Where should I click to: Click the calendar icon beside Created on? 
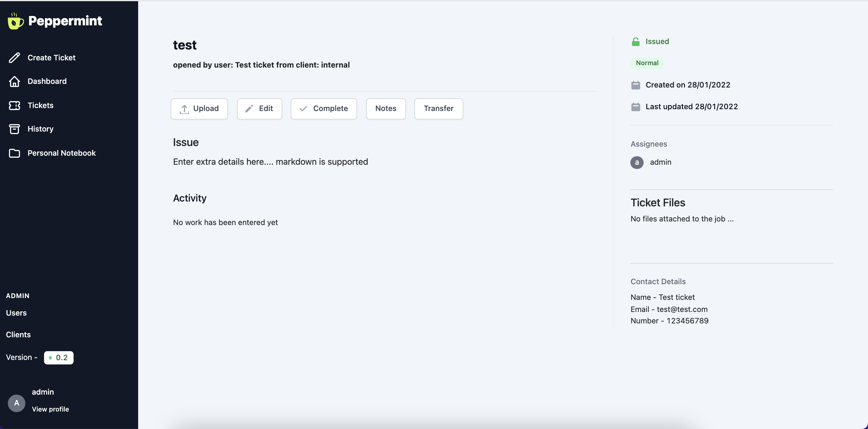click(635, 85)
